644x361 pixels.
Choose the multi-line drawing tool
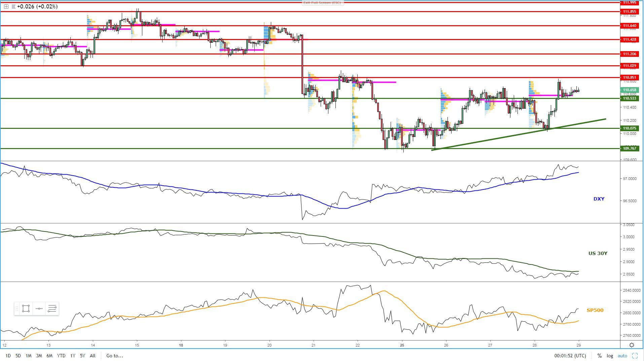52,309
